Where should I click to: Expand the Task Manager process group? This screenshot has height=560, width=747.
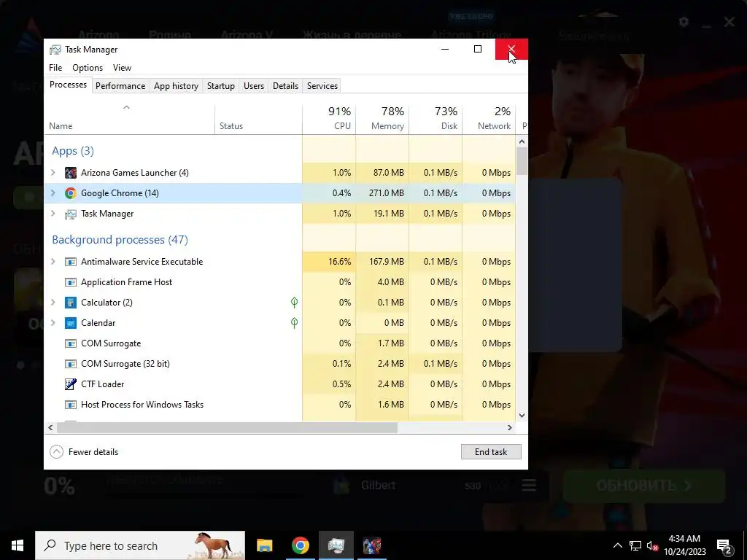click(53, 214)
